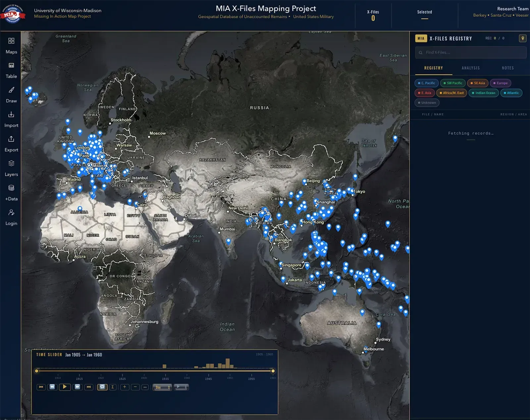Screen dimensions: 530x420
Task: Toggle the loop playback button
Action: (102, 387)
